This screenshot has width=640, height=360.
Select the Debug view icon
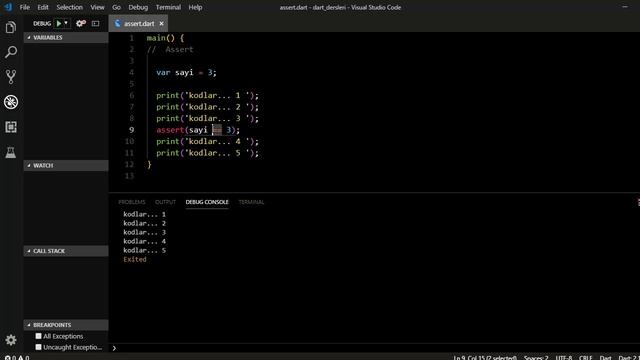coord(11,102)
